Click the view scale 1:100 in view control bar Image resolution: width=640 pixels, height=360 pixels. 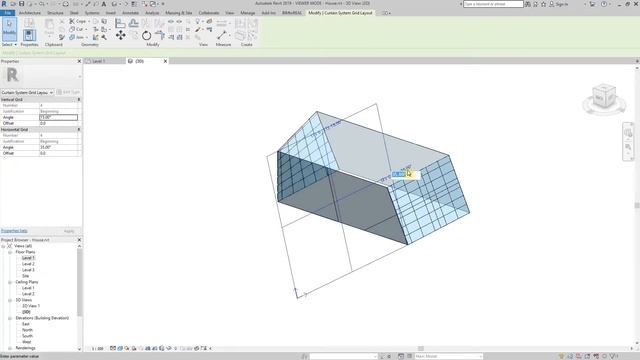coord(98,349)
